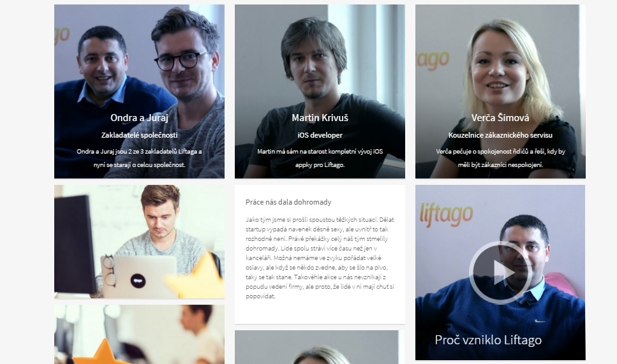The width and height of the screenshot is (617, 364).
Task: Play the Proč vzniklo Liftago video
Action: pyautogui.click(x=500, y=272)
